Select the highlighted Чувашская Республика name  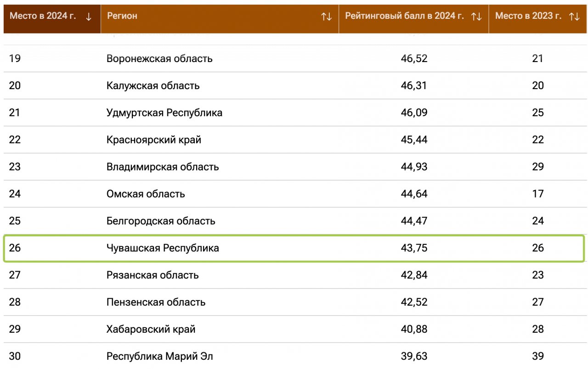(x=163, y=248)
